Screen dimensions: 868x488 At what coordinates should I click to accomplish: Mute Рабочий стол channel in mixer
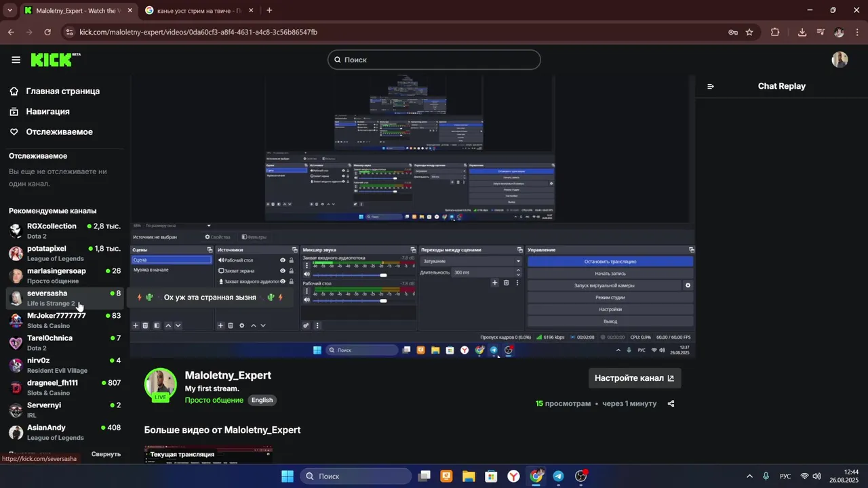pyautogui.click(x=307, y=300)
